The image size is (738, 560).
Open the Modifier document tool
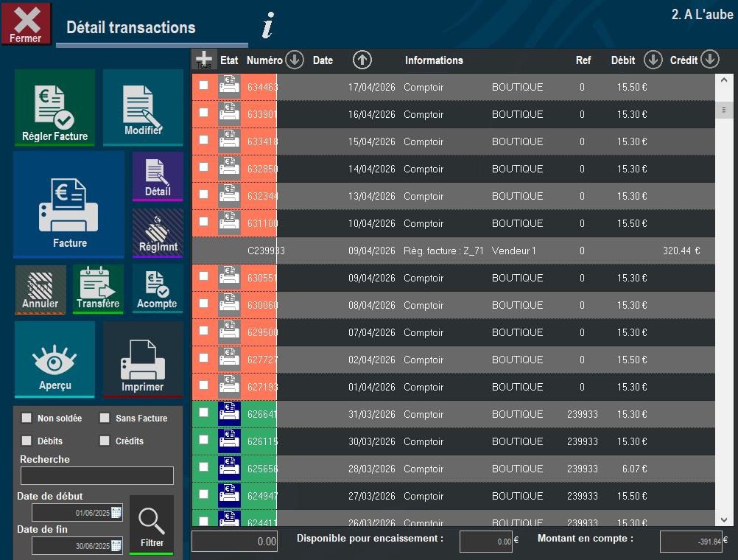tap(143, 108)
